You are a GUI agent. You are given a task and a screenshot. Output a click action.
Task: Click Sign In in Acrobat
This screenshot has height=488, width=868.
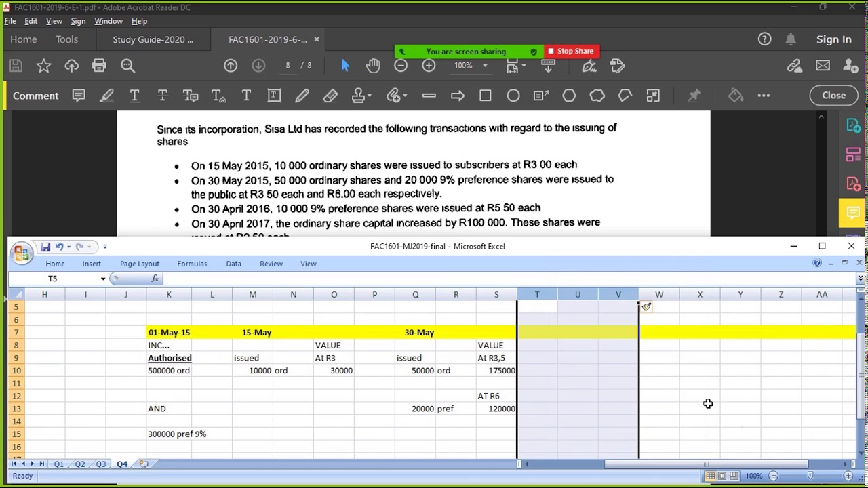(833, 39)
